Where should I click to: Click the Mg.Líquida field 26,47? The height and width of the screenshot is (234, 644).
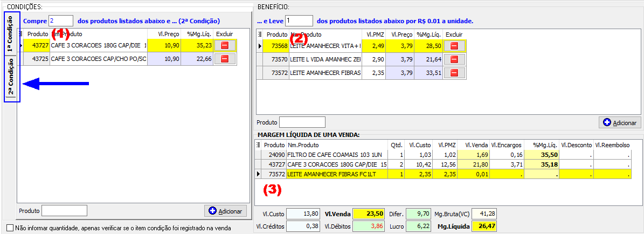point(484,226)
